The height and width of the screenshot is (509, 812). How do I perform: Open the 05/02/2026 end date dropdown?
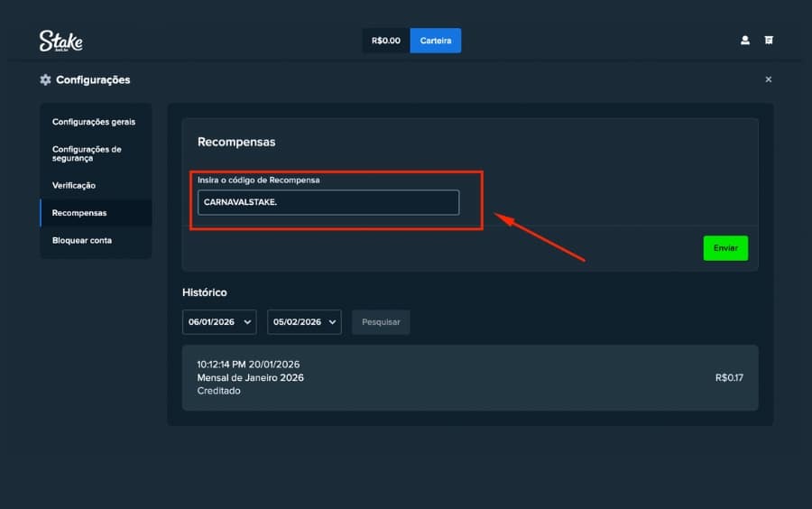[x=305, y=322]
